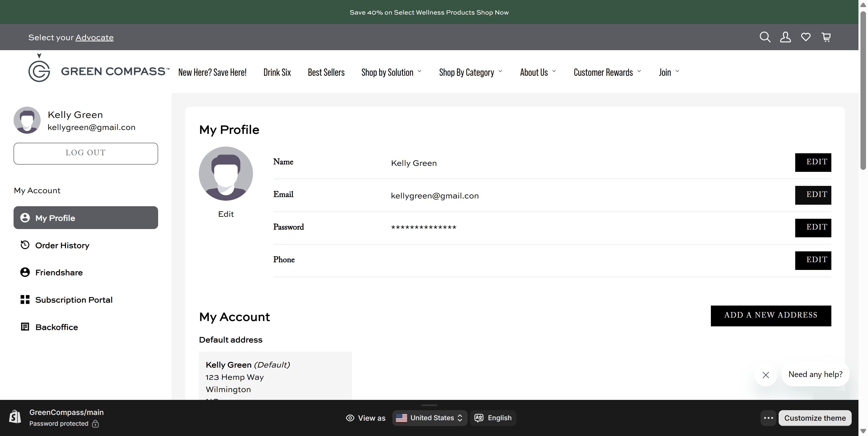Click the three-dots more options button
Screen dimensions: 868x436
(768, 418)
